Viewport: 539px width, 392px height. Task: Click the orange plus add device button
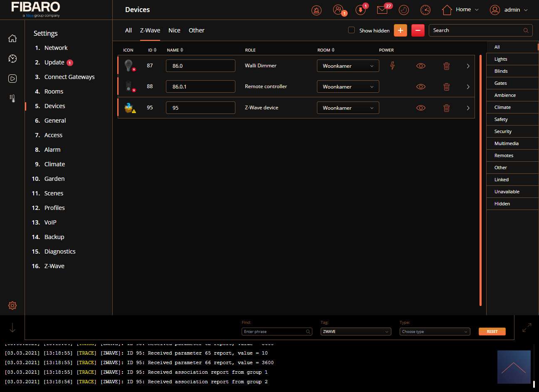pyautogui.click(x=400, y=30)
